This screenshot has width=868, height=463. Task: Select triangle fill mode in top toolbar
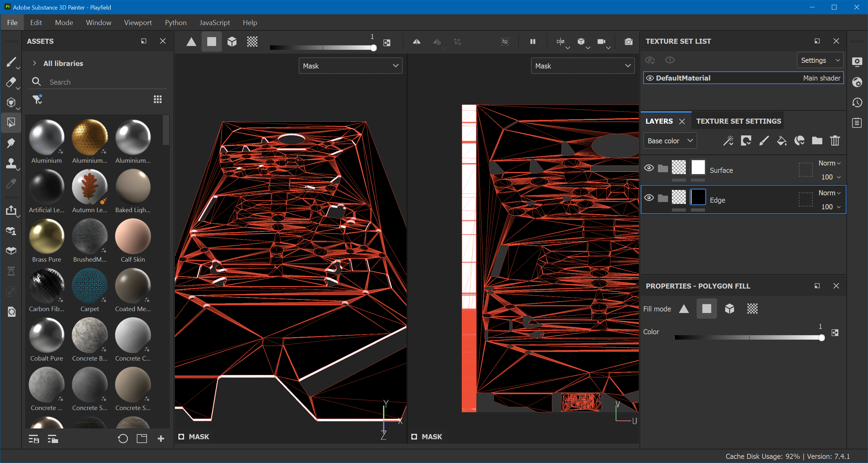[191, 42]
